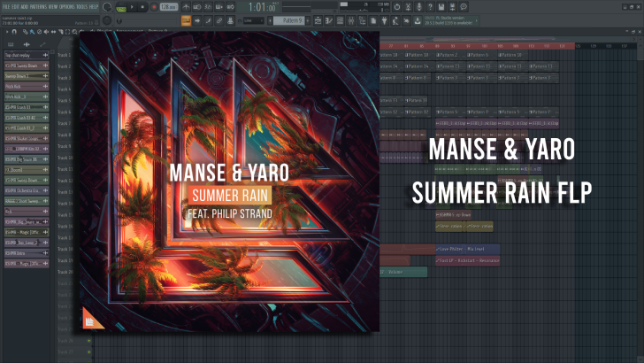
Task: Click the save floppy disk icon
Action: pos(441,7)
